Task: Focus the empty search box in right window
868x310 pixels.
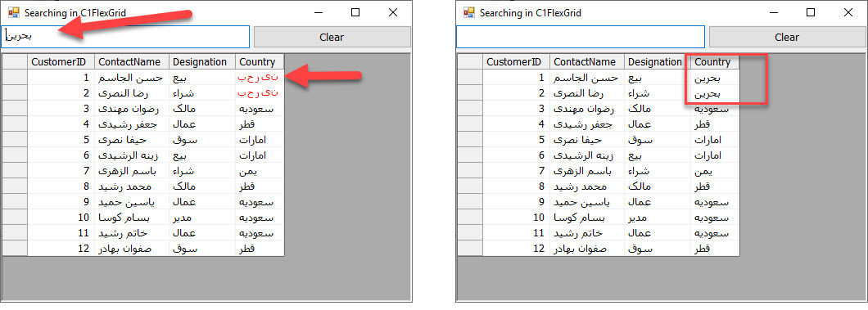Action: pyautogui.click(x=580, y=37)
